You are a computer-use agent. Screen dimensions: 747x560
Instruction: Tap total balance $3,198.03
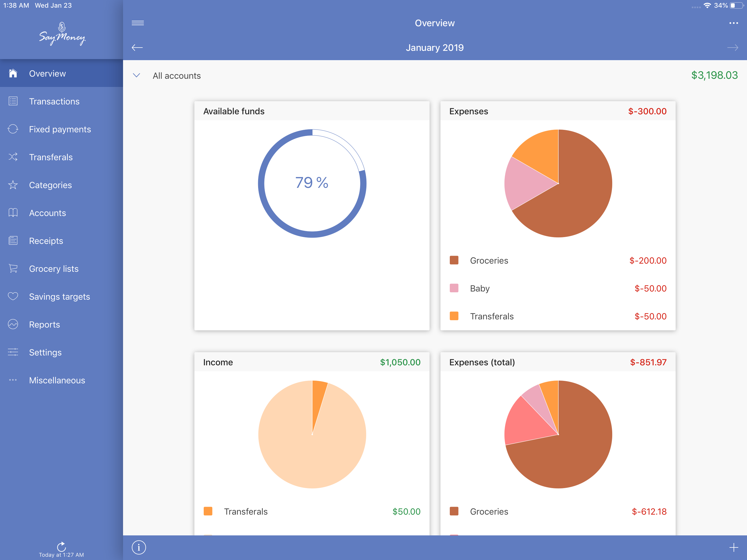pyautogui.click(x=714, y=75)
